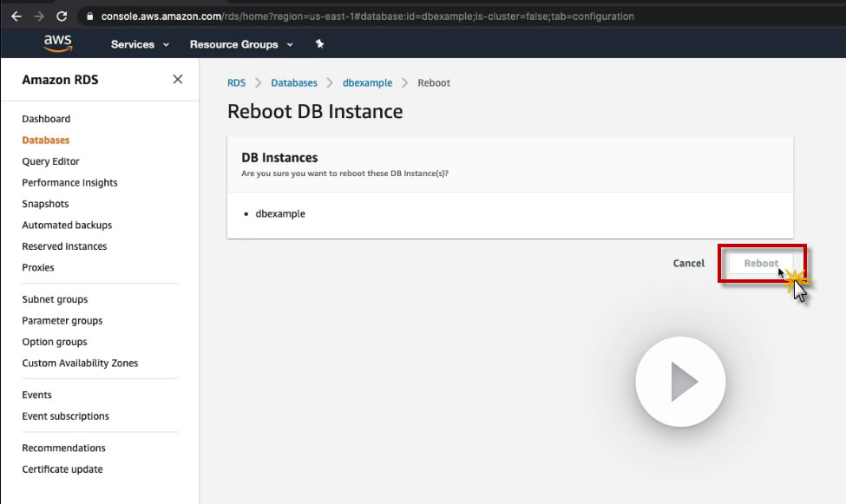Open the Services dropdown menu
Screen dimensions: 846x504
coord(140,44)
